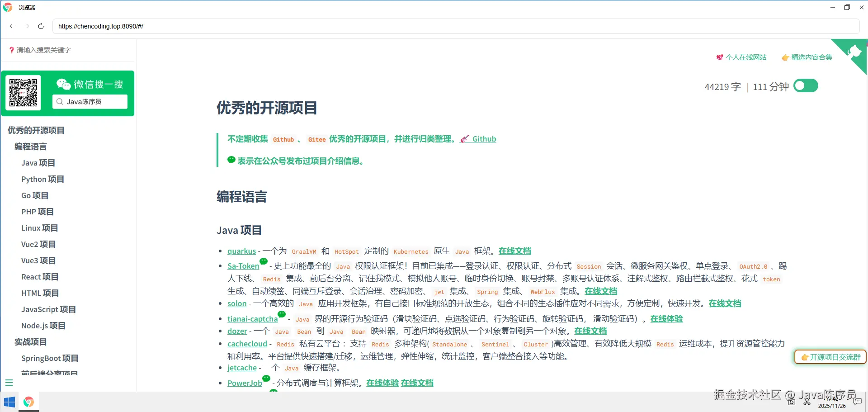Screen dimensions: 868x412
Task: Open 在线体验 link for tianai-captcha
Action: (x=666, y=319)
